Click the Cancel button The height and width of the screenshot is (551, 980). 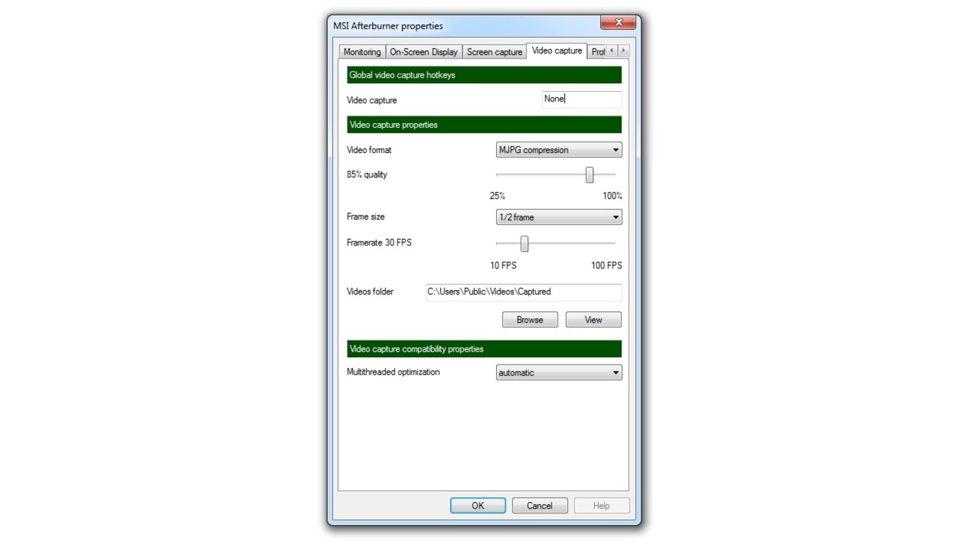coord(540,505)
